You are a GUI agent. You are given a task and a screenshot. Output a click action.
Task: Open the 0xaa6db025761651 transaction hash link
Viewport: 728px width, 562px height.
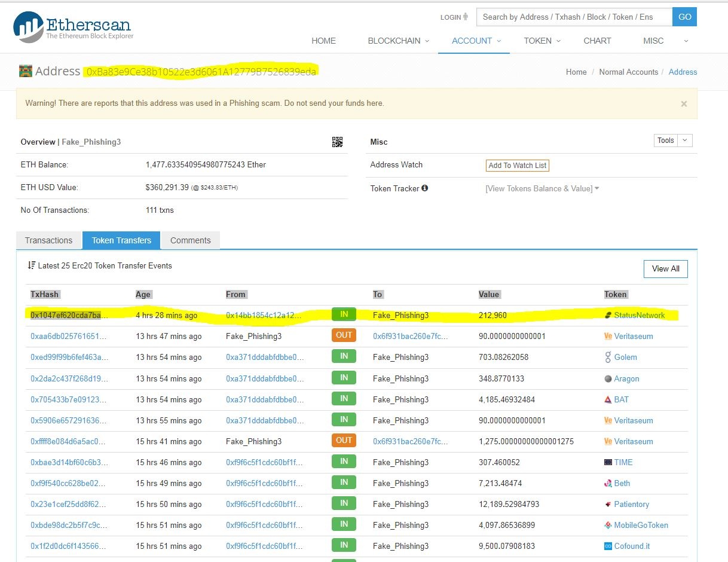(69, 336)
